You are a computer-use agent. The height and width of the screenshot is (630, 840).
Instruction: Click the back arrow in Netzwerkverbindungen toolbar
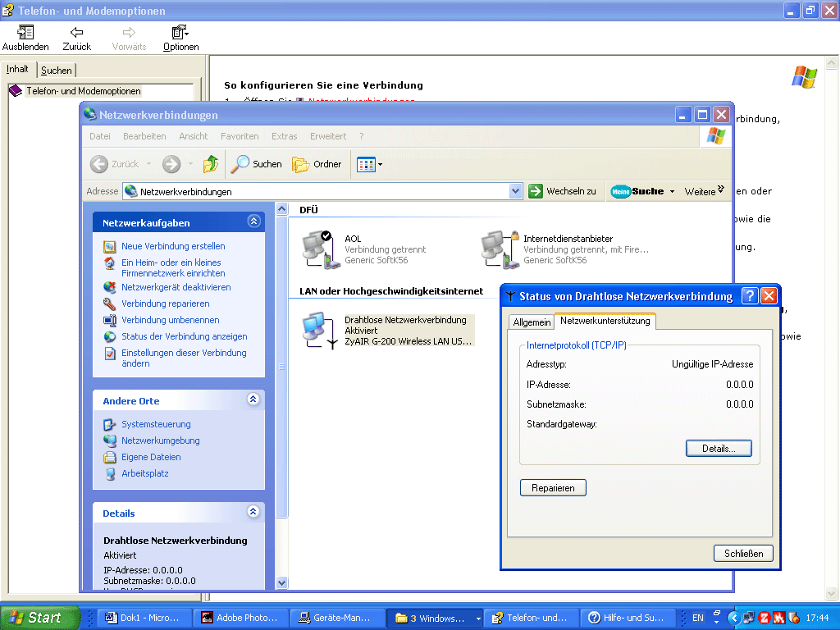[x=99, y=164]
